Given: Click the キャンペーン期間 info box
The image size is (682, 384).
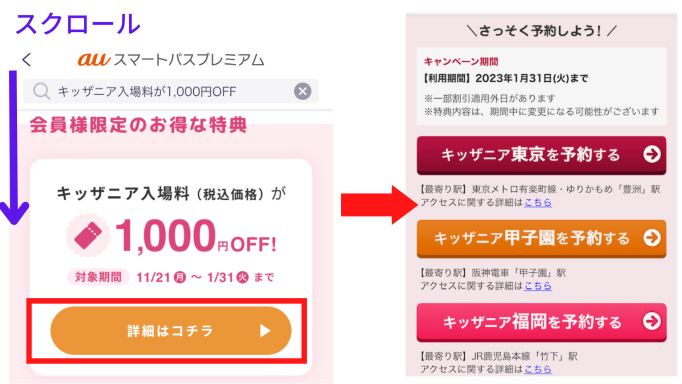Looking at the screenshot, I should pyautogui.click(x=541, y=86).
